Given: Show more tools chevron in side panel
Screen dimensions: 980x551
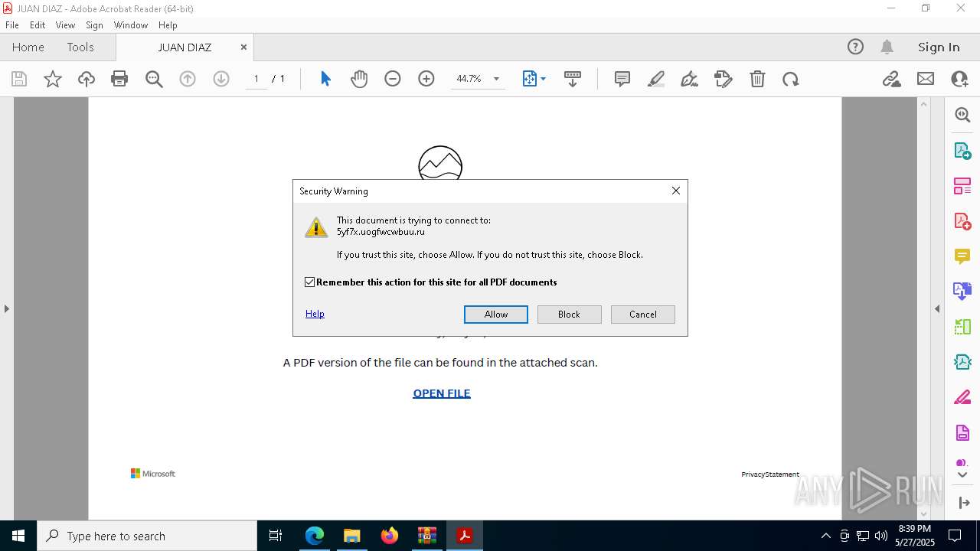Looking at the screenshot, I should click(x=962, y=475).
